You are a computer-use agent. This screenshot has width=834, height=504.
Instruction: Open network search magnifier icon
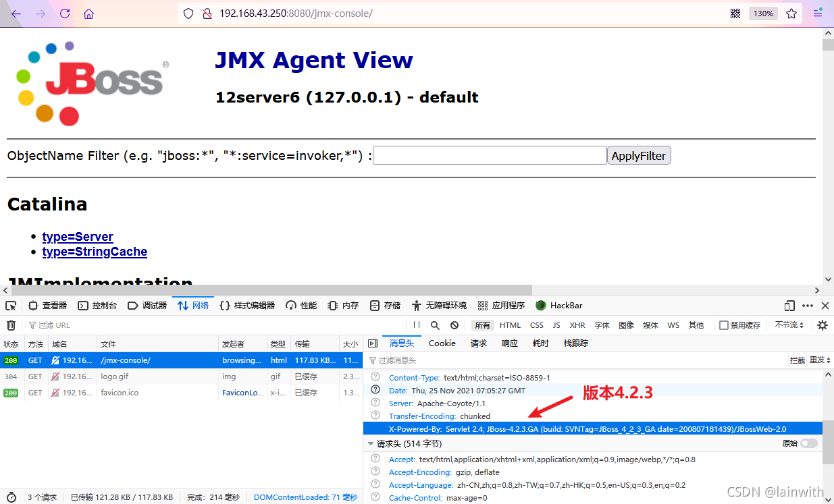(x=436, y=325)
